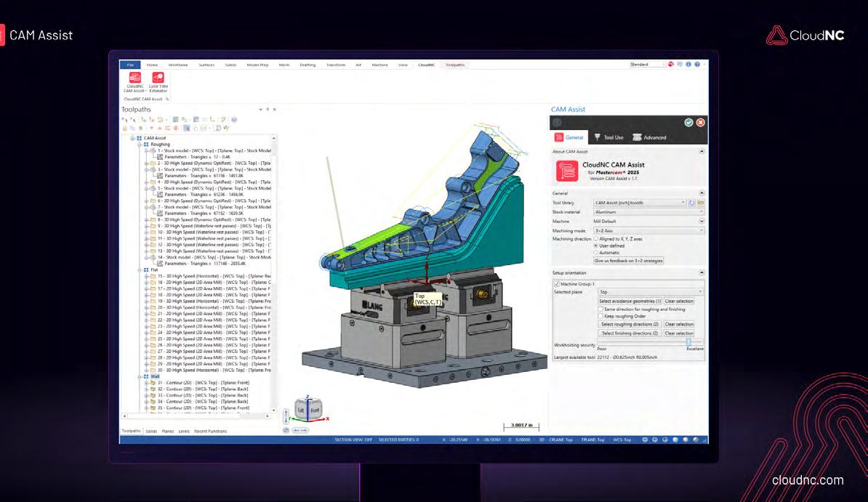868x502 pixels.
Task: Collapse the About CAM Assist section
Action: [x=702, y=151]
